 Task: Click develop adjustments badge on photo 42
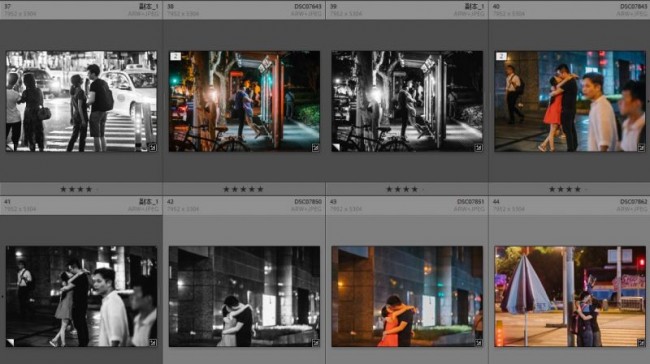click(315, 342)
